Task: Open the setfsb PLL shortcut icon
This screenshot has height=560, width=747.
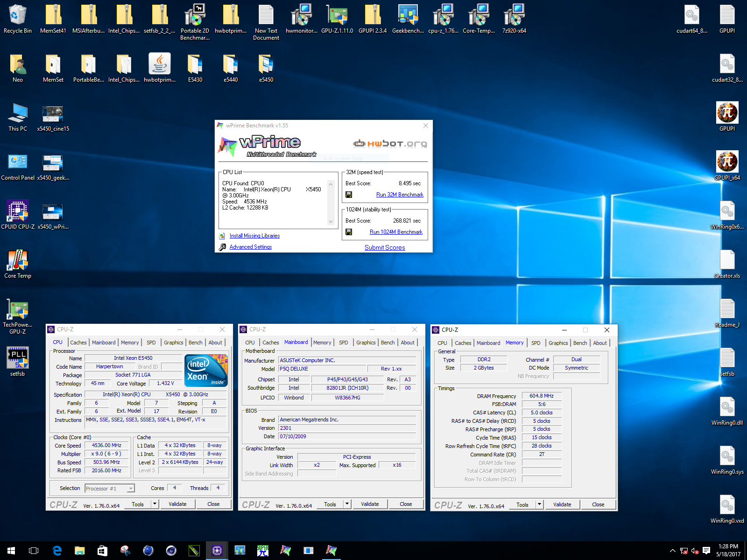Action: pos(18,361)
